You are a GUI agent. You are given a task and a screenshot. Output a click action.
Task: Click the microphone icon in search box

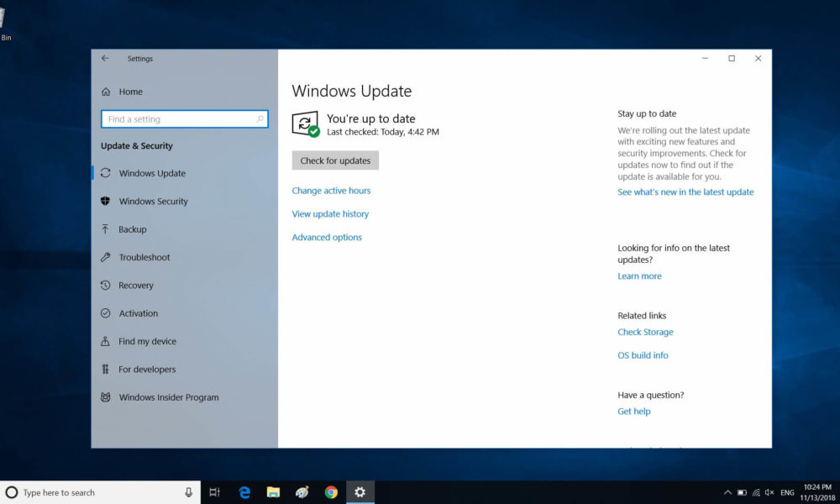pos(188,492)
